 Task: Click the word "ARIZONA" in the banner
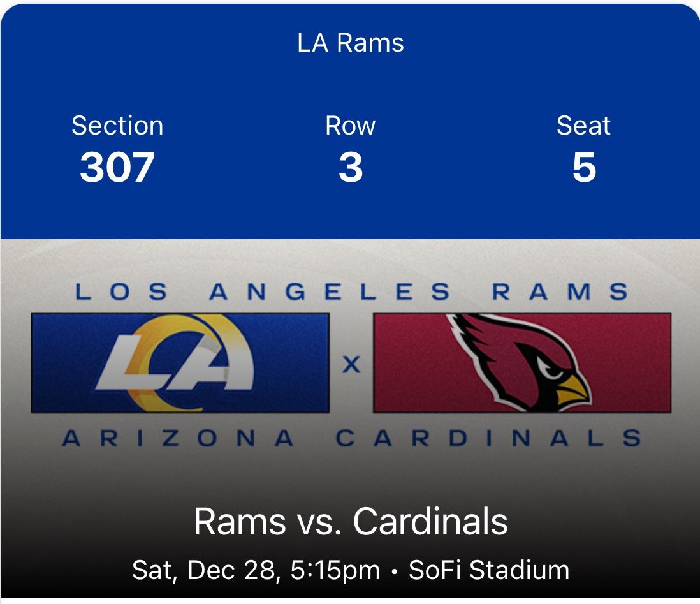pyautogui.click(x=179, y=438)
